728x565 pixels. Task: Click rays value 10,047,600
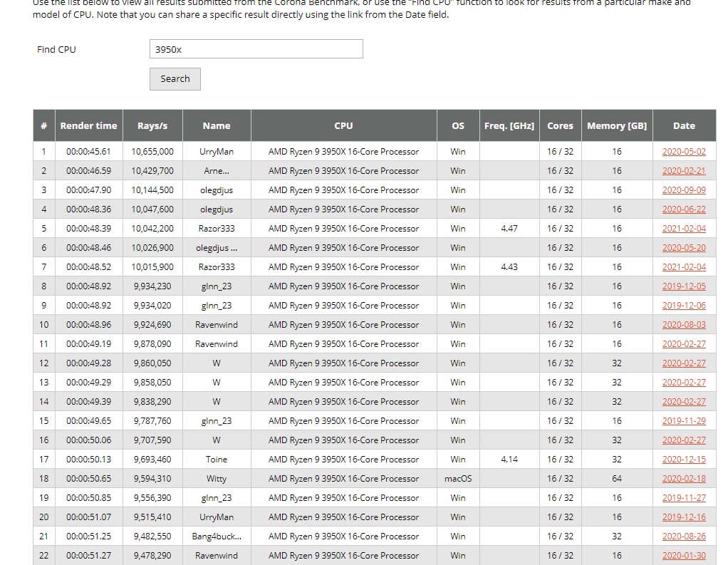coord(152,209)
